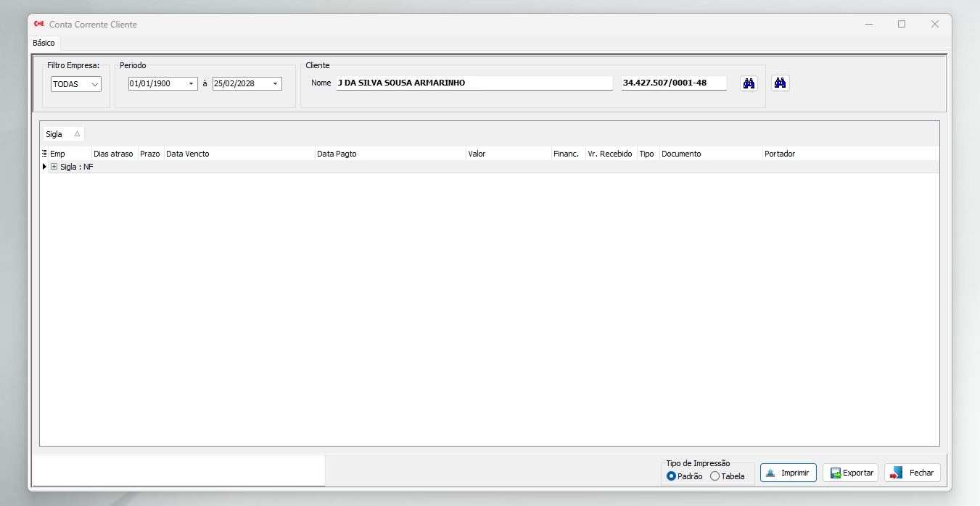Open the end date 25/02/2028 picker
Image resolution: width=980 pixels, height=506 pixels.
276,84
